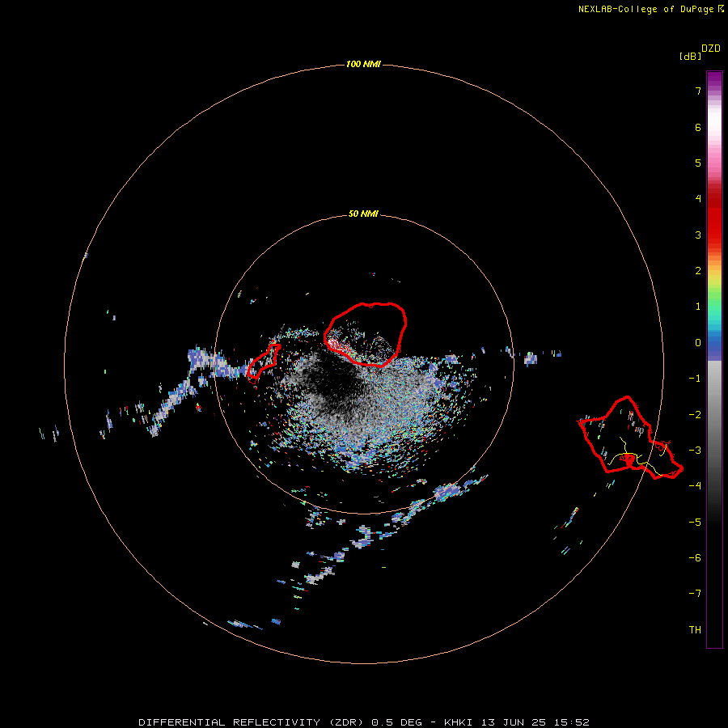Click the 6 tick label on scale
Viewport: 728px width, 728px height.
pos(698,127)
